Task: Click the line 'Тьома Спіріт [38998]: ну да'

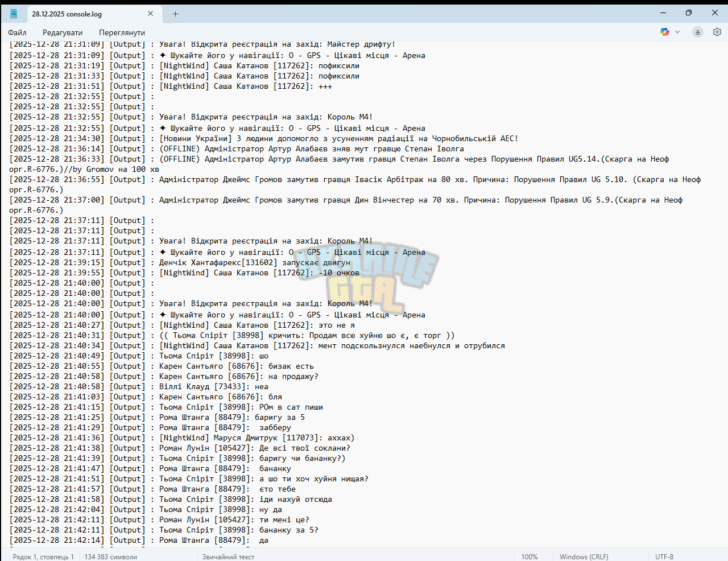Action: tap(146, 509)
